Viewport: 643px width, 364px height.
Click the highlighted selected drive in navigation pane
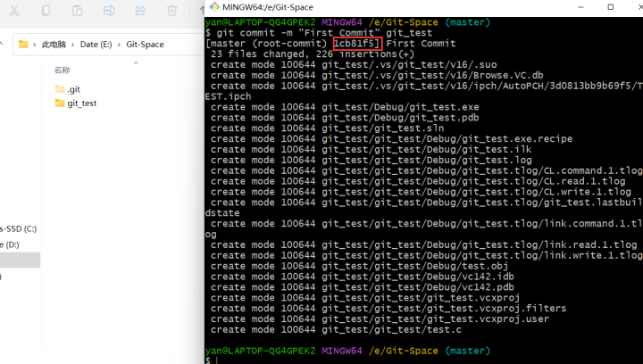tap(20, 261)
